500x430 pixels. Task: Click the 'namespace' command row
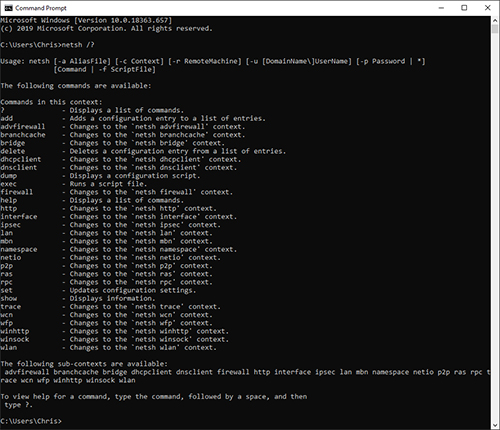[x=119, y=249]
